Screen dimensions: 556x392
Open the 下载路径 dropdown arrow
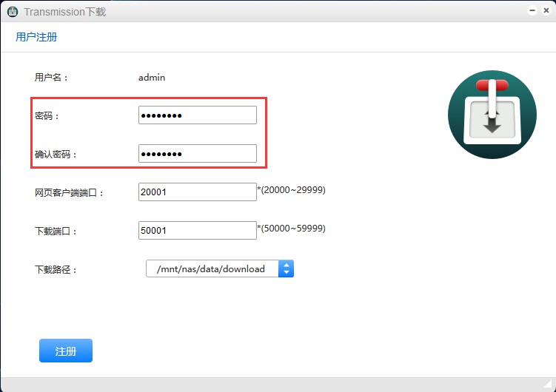pos(286,268)
